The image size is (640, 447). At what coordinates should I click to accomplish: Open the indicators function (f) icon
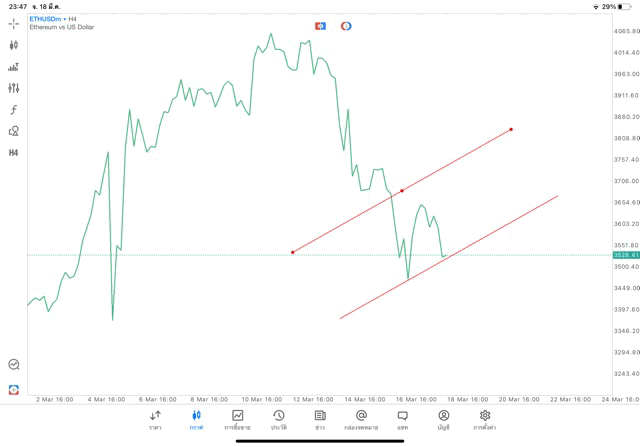pyautogui.click(x=14, y=110)
